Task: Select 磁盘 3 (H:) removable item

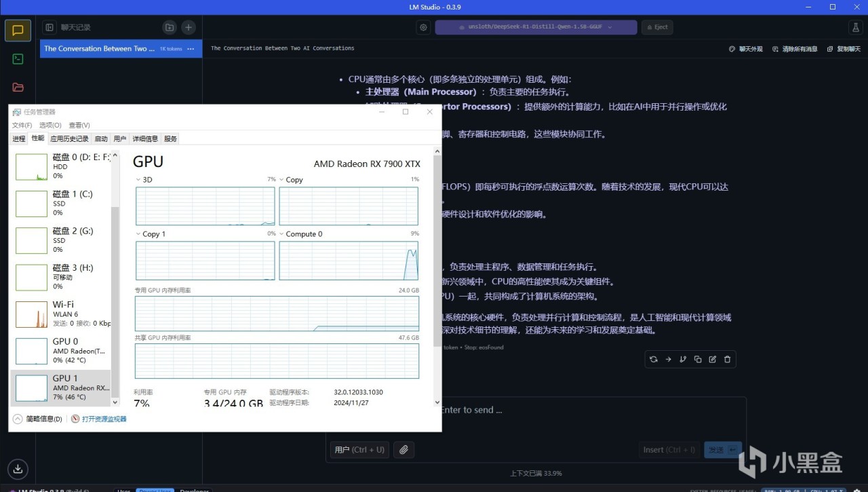Action: pos(60,277)
